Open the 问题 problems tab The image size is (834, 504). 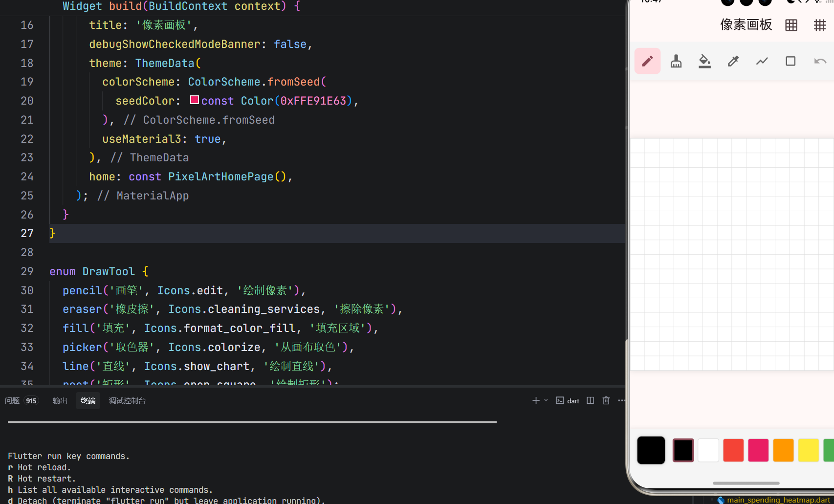click(12, 401)
